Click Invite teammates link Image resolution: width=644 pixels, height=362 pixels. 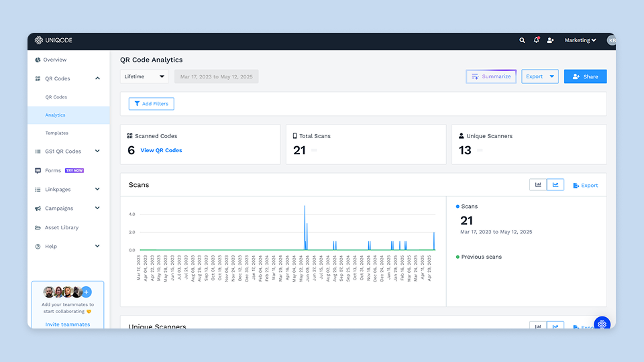click(x=67, y=324)
